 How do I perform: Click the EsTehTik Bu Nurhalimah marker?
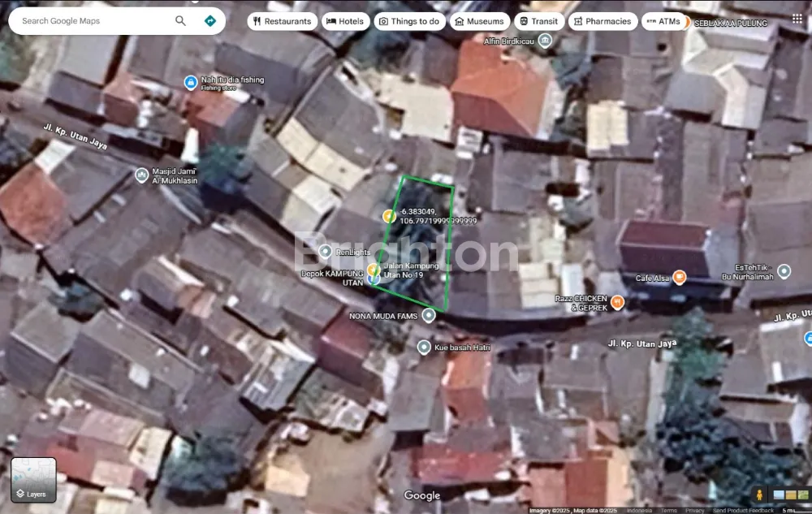[784, 271]
